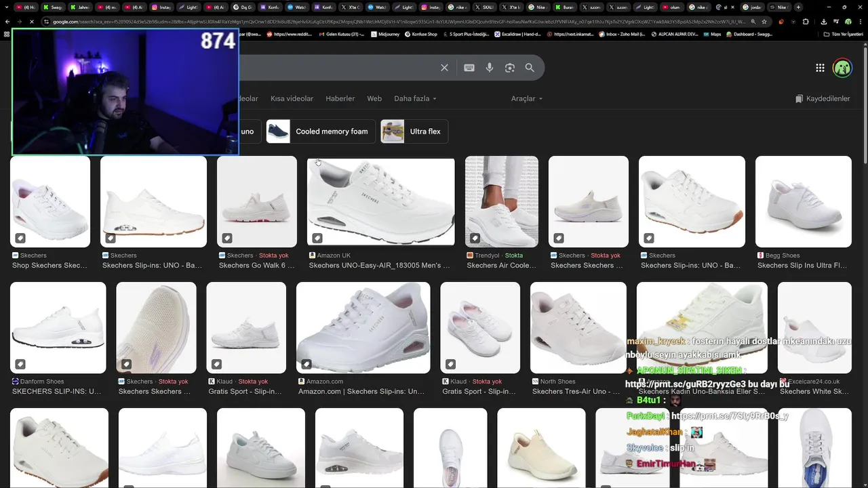Open the on-screen keyboard icon in search bar
The height and width of the screenshot is (488, 868).
tap(469, 68)
